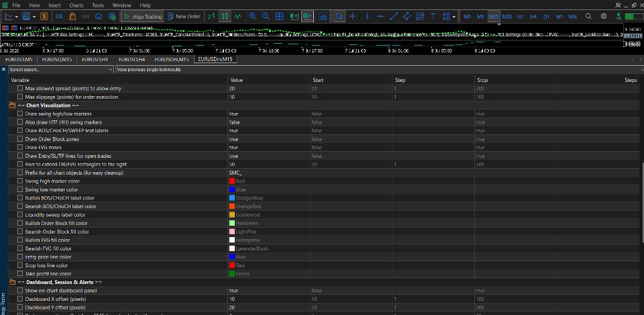Check Bars to extend OB/FVG rectangles checkbox
Screen dimensions: 644x315
point(20,164)
